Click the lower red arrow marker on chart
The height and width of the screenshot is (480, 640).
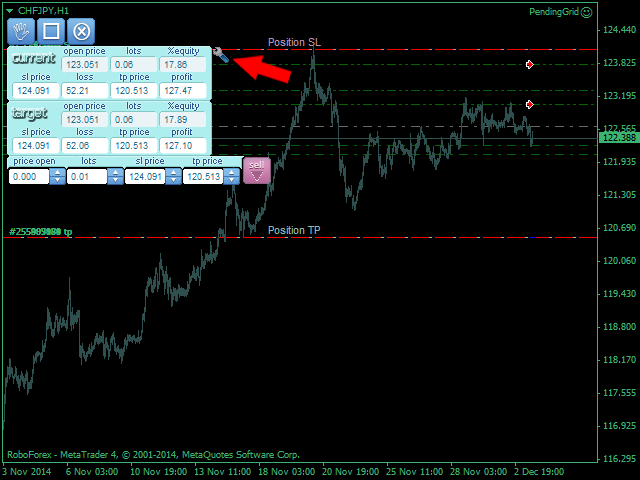[x=530, y=104]
